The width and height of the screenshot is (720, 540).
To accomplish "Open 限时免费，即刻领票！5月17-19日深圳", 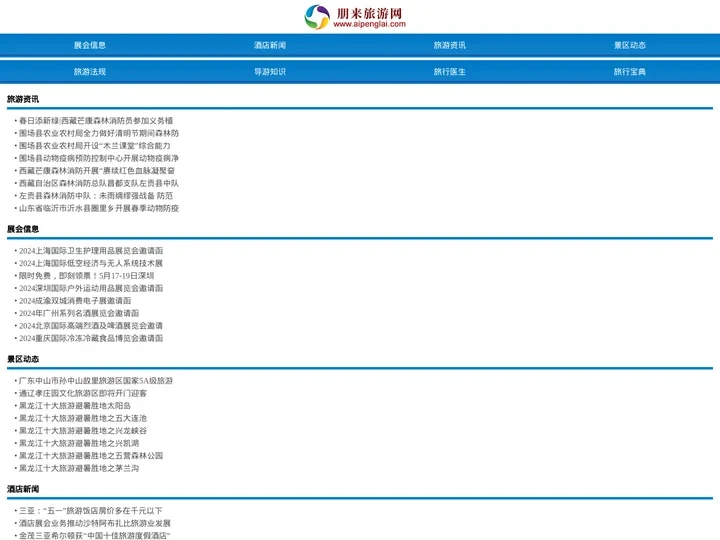I will point(86,276).
